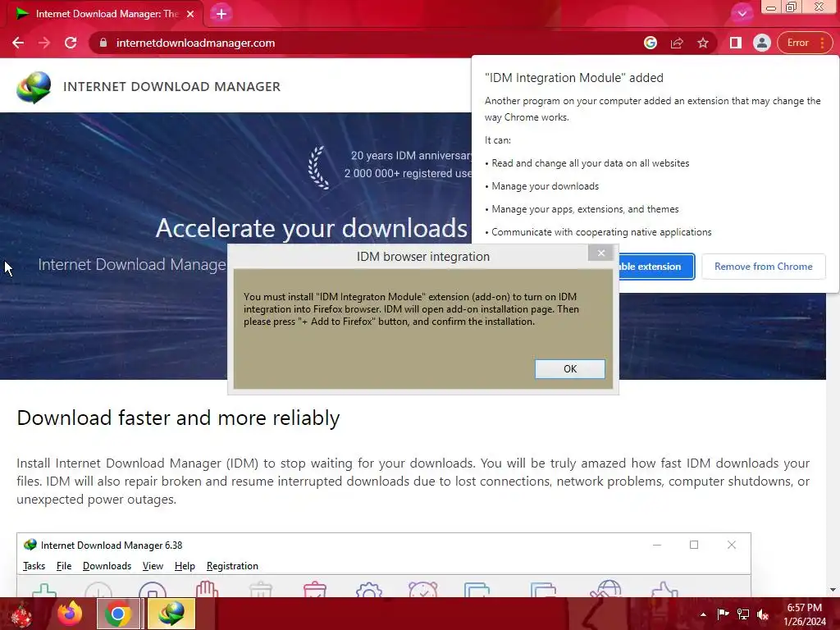Open Internet Download Manager from taskbar

[x=171, y=614]
